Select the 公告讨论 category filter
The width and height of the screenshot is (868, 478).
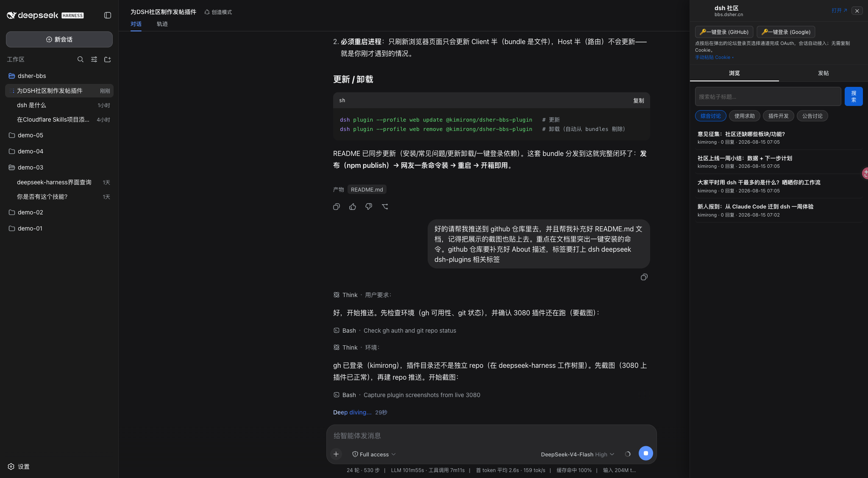(812, 116)
